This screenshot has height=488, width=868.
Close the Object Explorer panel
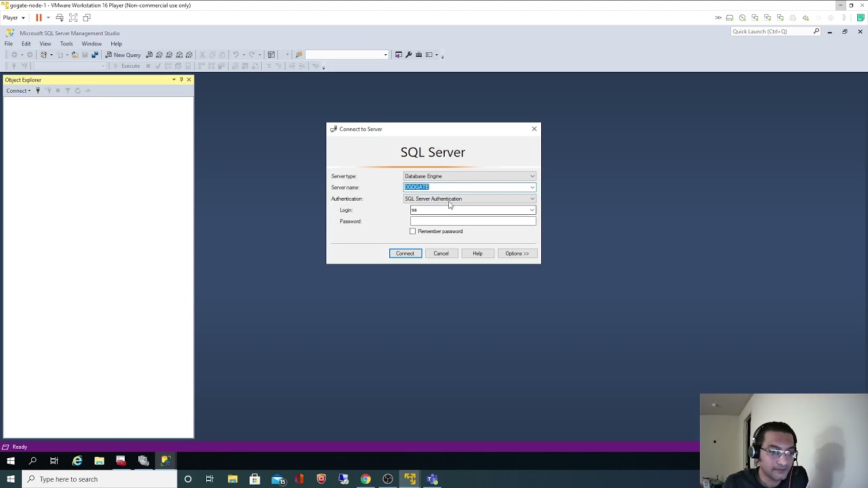(189, 80)
